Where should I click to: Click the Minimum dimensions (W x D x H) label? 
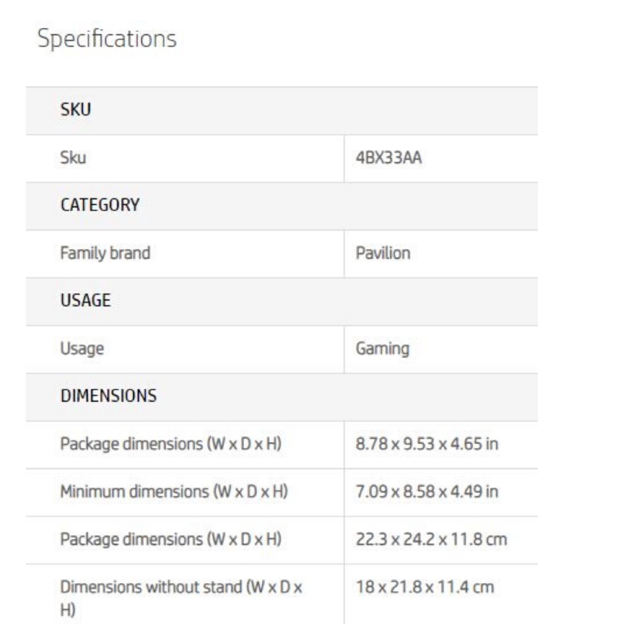[x=174, y=492]
